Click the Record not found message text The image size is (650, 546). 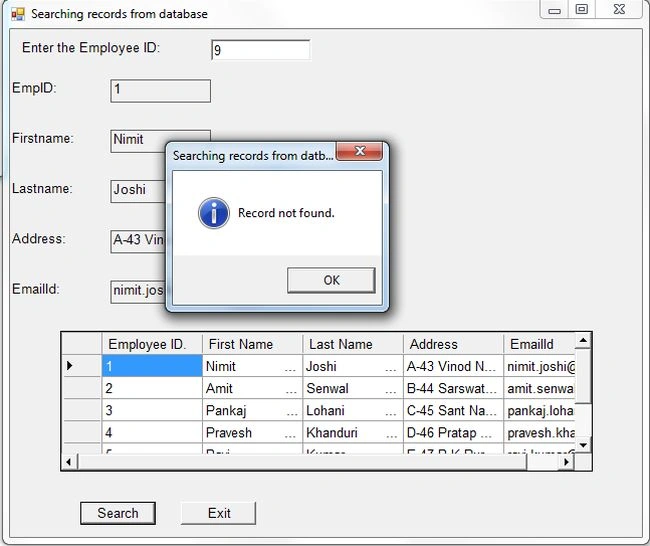coord(286,213)
